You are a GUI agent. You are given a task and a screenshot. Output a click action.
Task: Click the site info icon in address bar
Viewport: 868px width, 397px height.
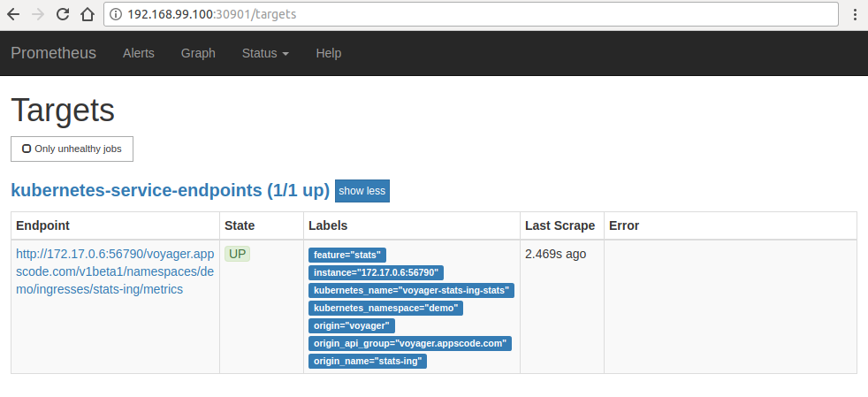[117, 15]
